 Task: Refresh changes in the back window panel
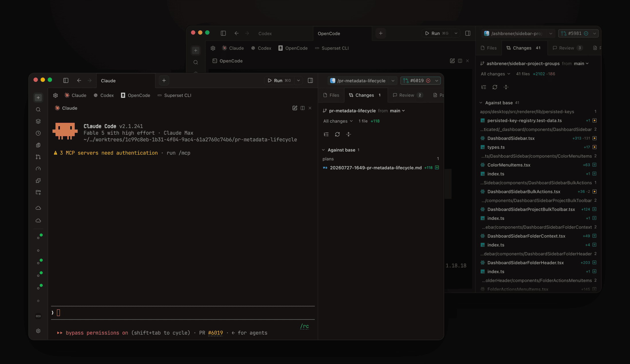[x=495, y=87]
